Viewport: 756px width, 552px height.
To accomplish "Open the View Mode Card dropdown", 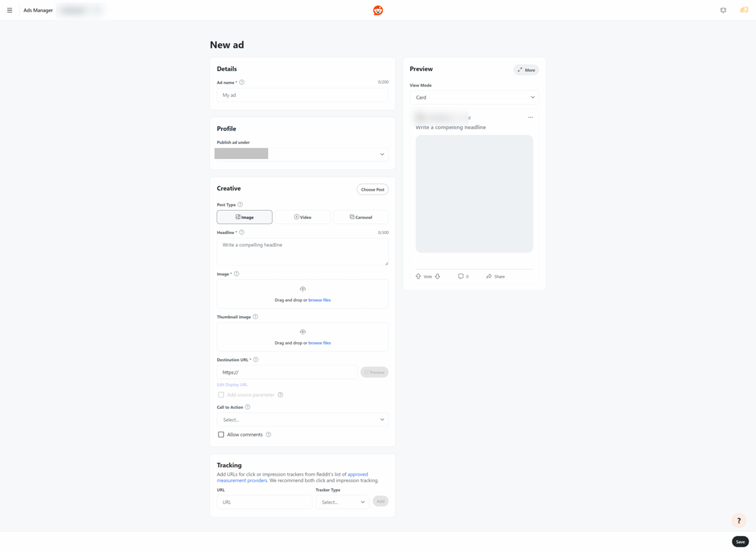I will [474, 98].
